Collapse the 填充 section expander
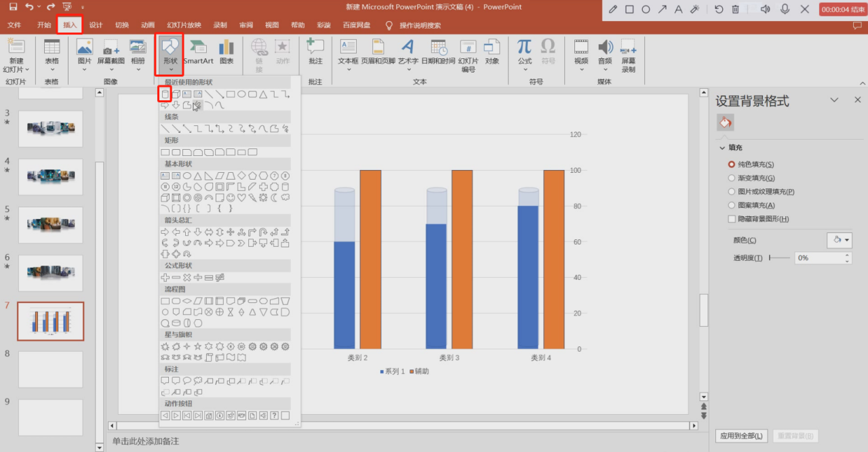The width and height of the screenshot is (868, 452). 722,148
